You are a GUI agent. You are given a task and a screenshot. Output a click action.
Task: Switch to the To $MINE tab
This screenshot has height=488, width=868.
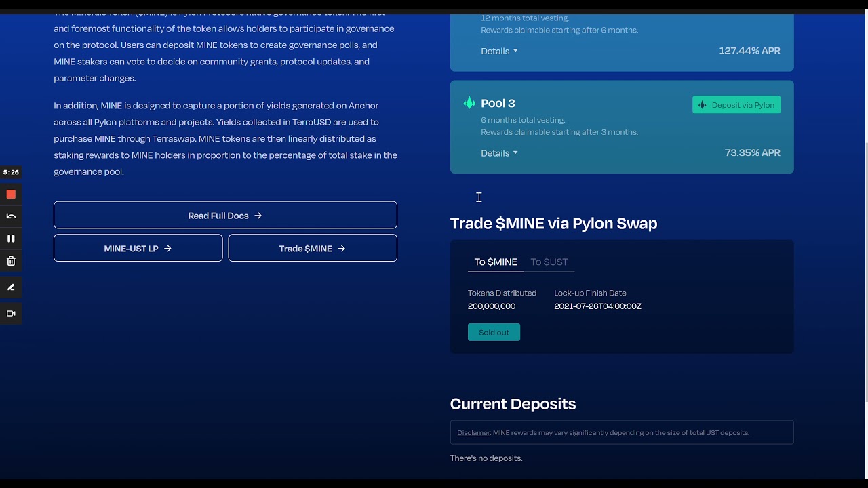pyautogui.click(x=496, y=262)
